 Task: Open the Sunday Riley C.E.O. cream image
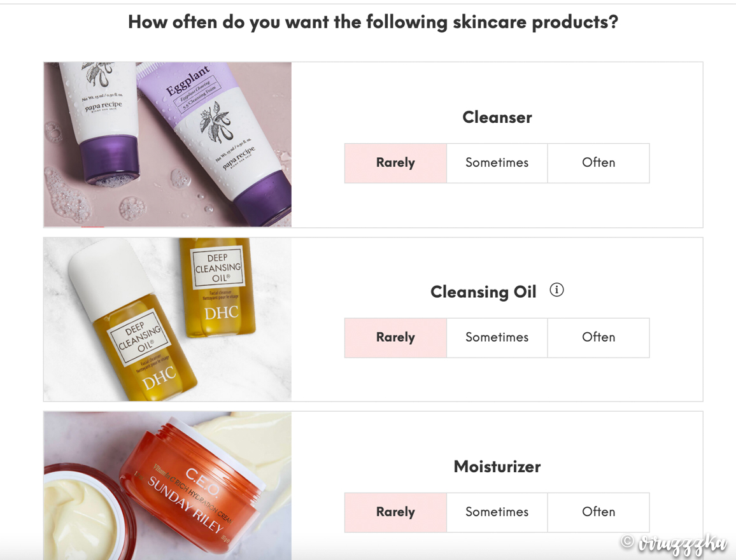tap(167, 486)
